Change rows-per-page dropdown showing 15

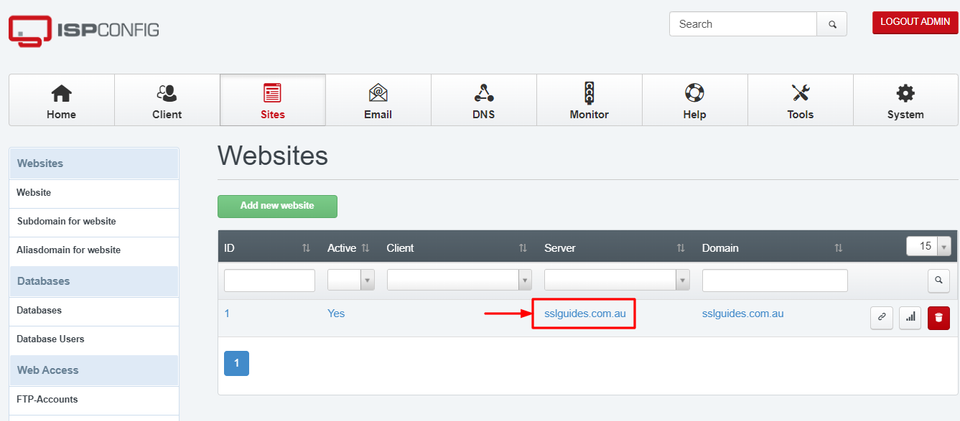coord(927,246)
